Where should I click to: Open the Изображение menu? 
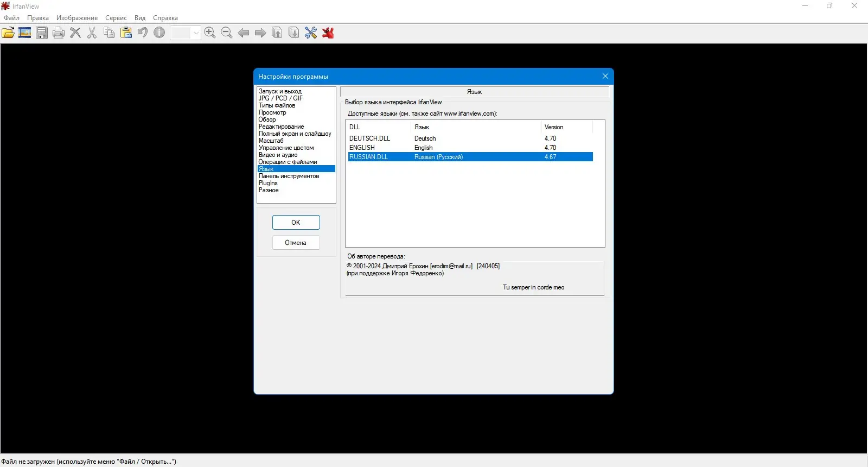pos(77,18)
